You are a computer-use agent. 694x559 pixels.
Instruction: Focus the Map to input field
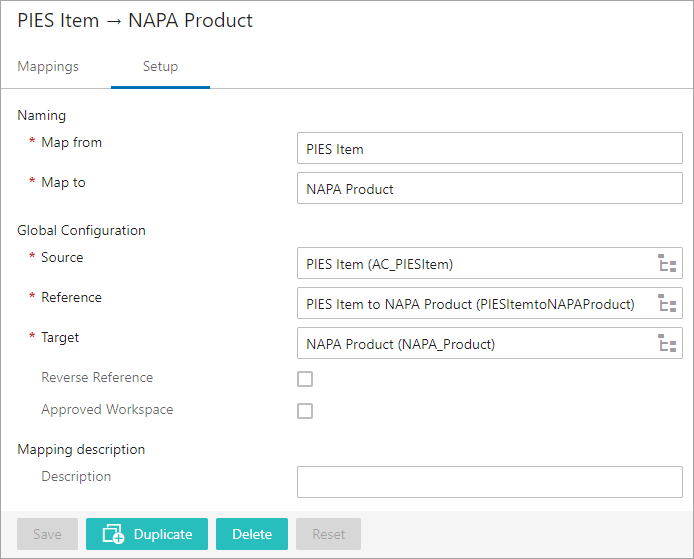(490, 188)
